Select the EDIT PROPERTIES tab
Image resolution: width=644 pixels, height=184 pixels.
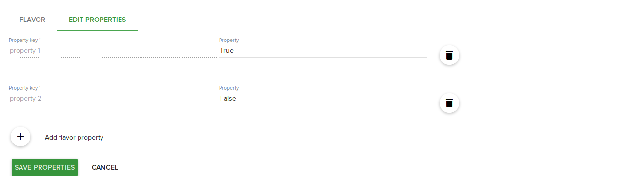(98, 20)
